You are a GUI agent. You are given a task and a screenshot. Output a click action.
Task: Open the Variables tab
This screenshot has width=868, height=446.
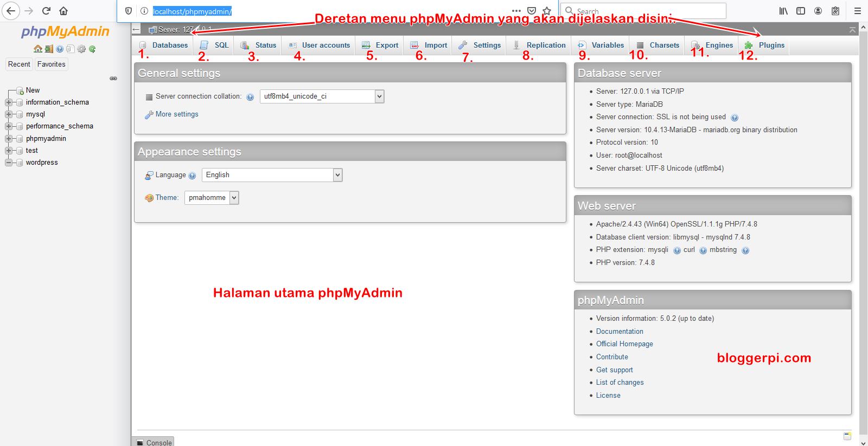click(x=601, y=46)
